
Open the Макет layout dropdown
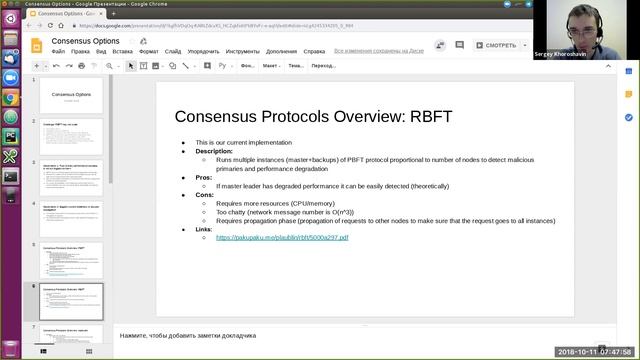tap(271, 66)
